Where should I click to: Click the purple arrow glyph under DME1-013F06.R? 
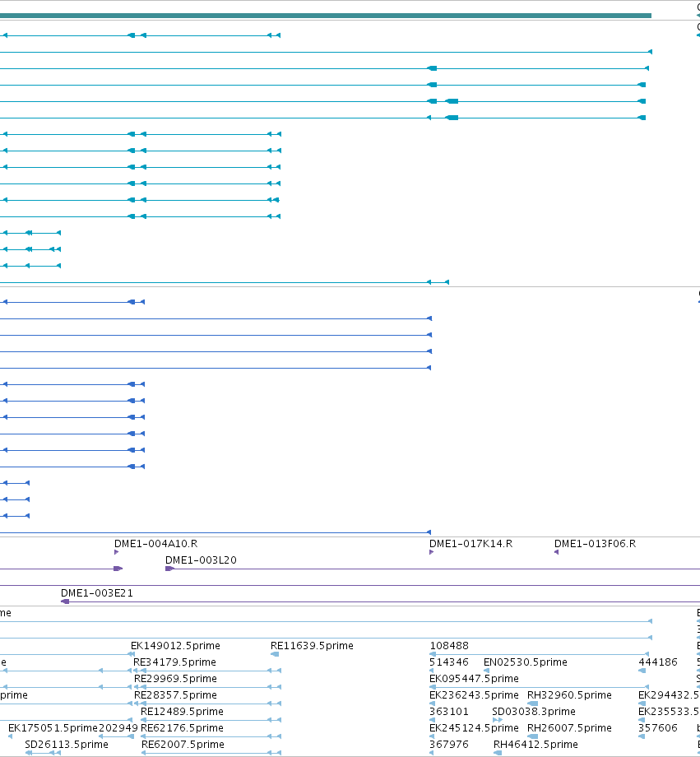556,552
